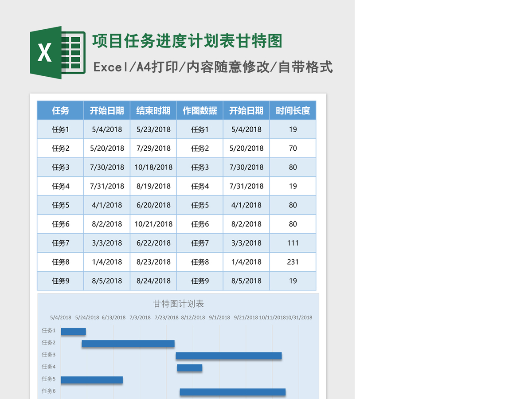Click chart axis label 任务4
532x399 pixels.
(x=49, y=367)
